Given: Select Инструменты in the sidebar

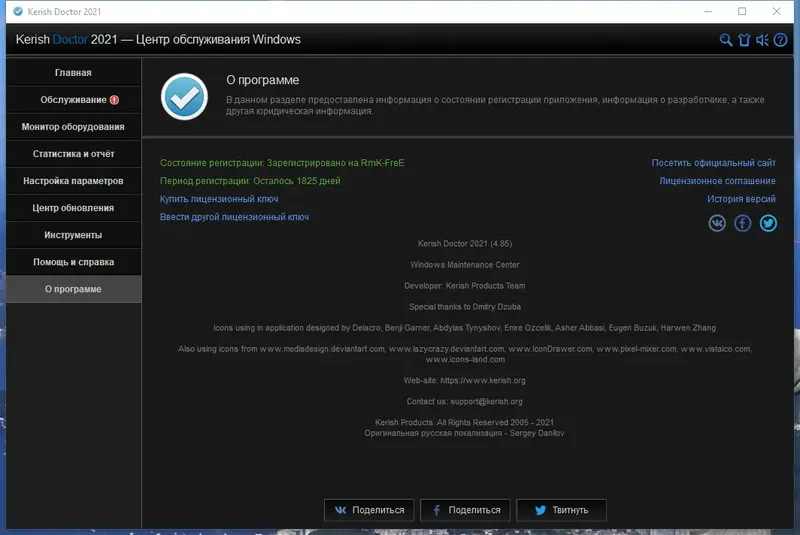Looking at the screenshot, I should [73, 235].
